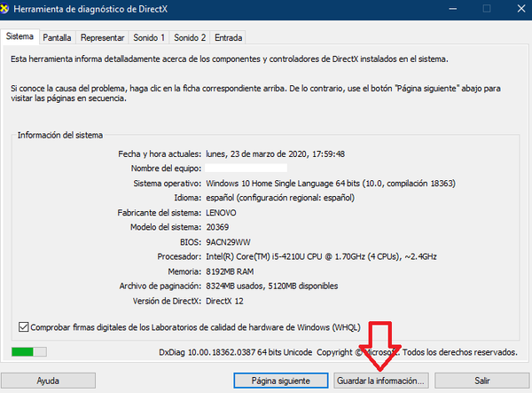Click the window title 'Herramienta de diagnóstico de DirectX'
The width and height of the screenshot is (532, 393).
coord(90,9)
